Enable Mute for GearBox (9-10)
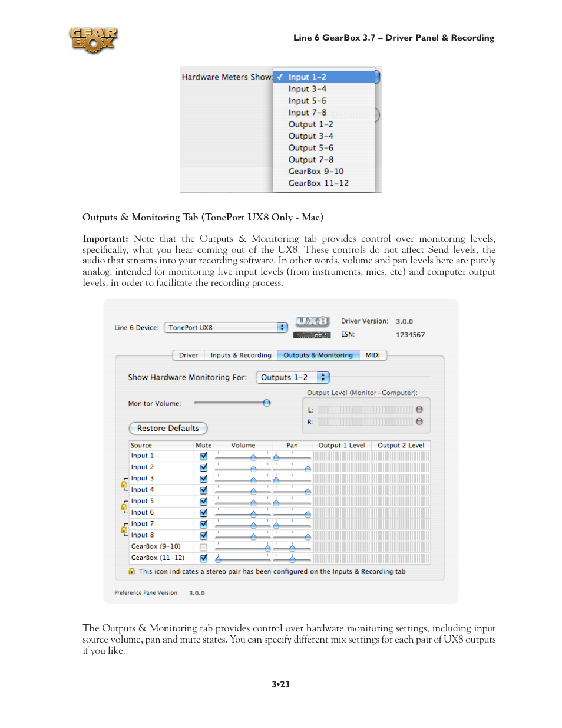562x728 pixels. pos(203,547)
